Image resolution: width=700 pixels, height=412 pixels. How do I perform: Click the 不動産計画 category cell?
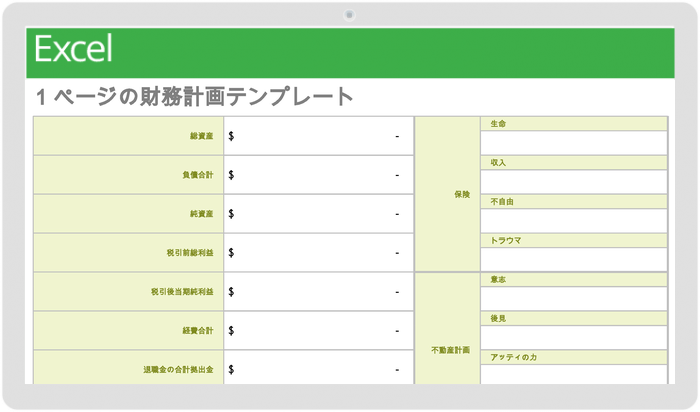[448, 329]
